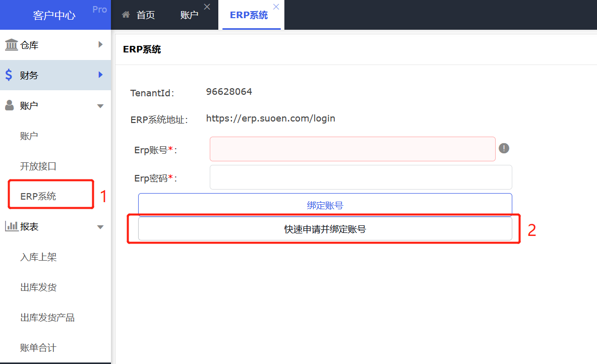
Task: Switch to the 账户 tab
Action: tap(189, 15)
